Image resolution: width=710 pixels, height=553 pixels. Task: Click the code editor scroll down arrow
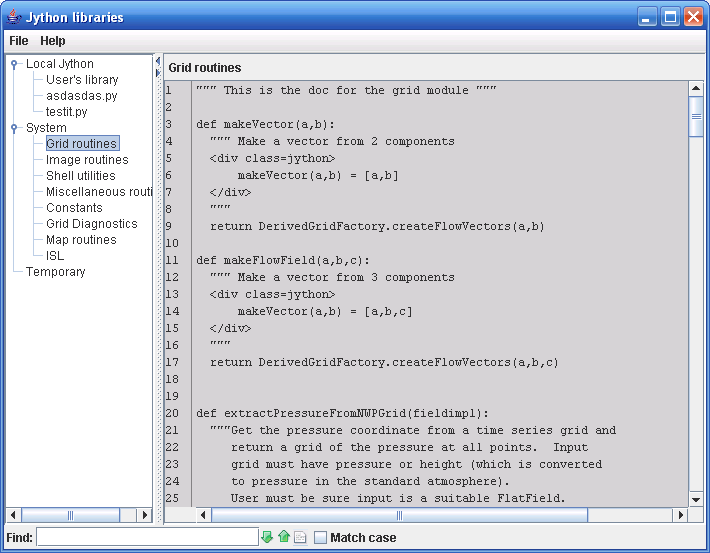pos(696,499)
